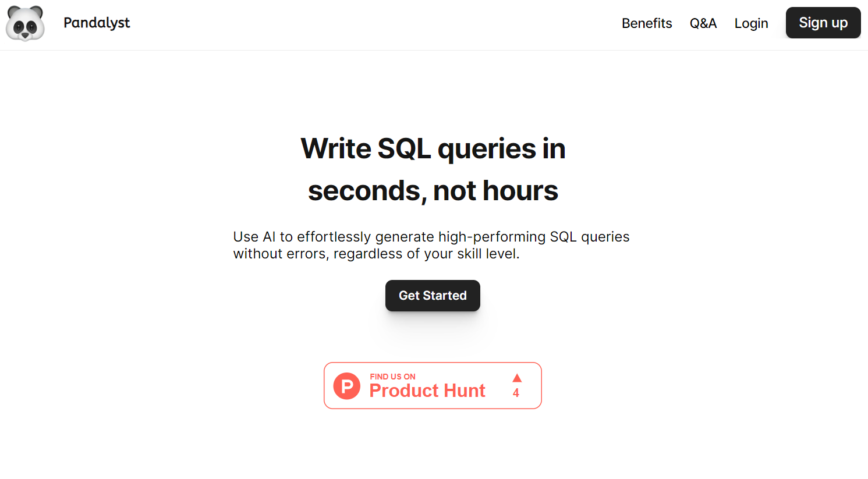Go to the Q&A section
Viewport: 868px width, 479px height.
[x=703, y=23]
